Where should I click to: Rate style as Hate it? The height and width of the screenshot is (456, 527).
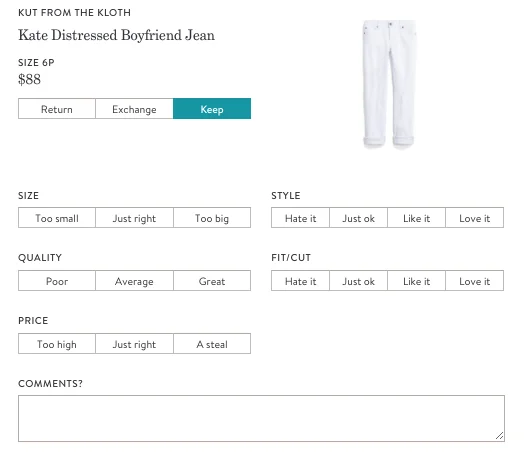tap(300, 218)
